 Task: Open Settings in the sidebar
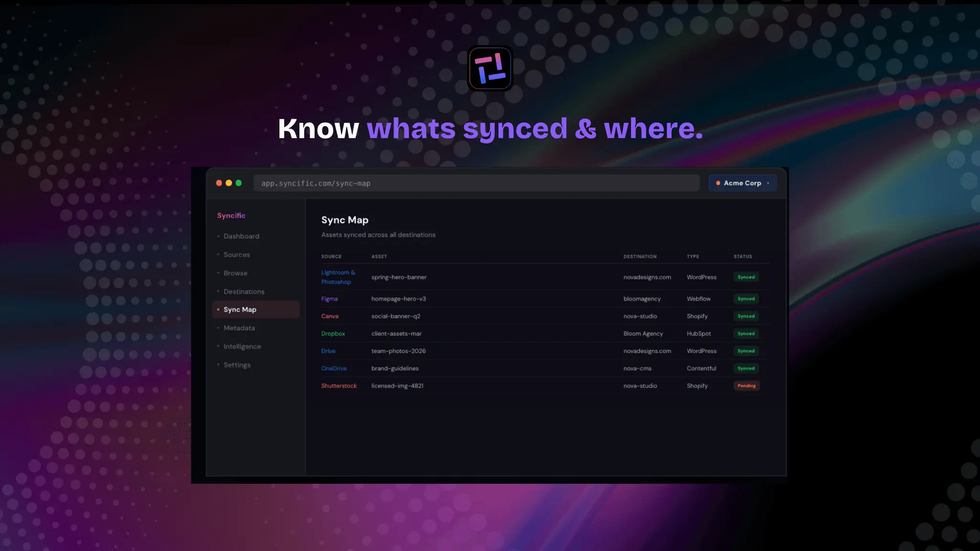click(x=237, y=365)
